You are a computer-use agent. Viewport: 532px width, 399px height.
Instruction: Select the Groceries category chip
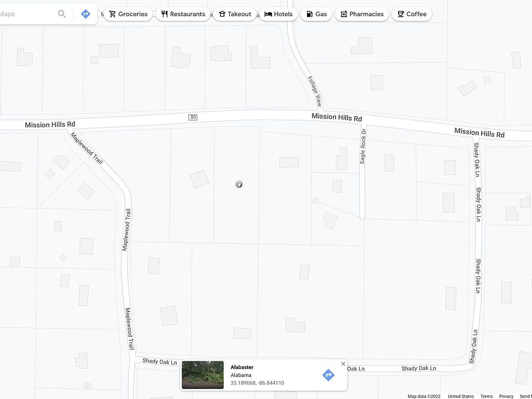coord(128,14)
